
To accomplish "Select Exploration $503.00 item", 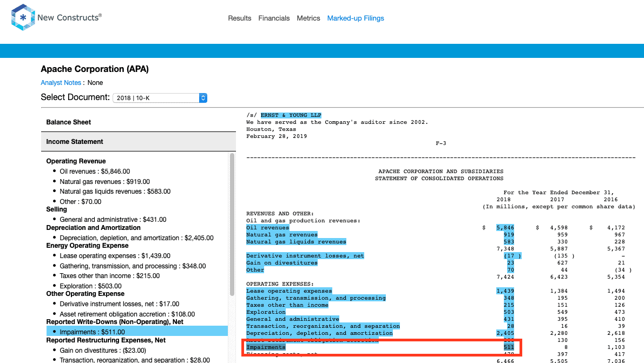I will coord(91,286).
